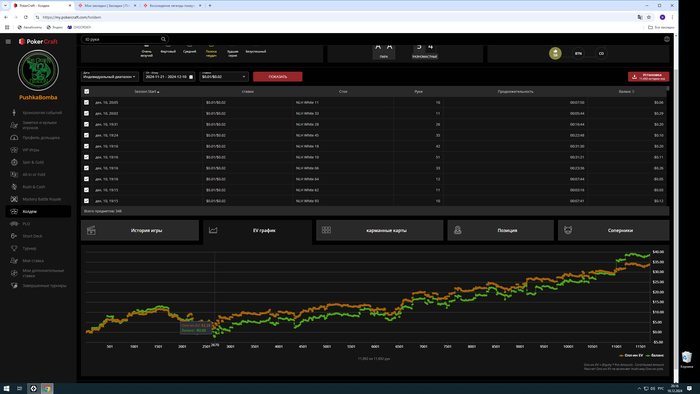
Task: Uncheck the NLH White 45 session checkbox
Action: pyautogui.click(x=87, y=135)
